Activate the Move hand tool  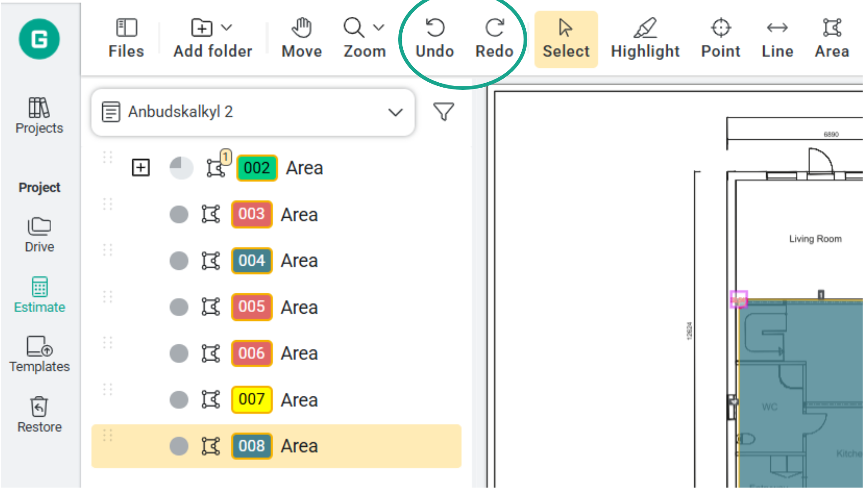coord(302,39)
